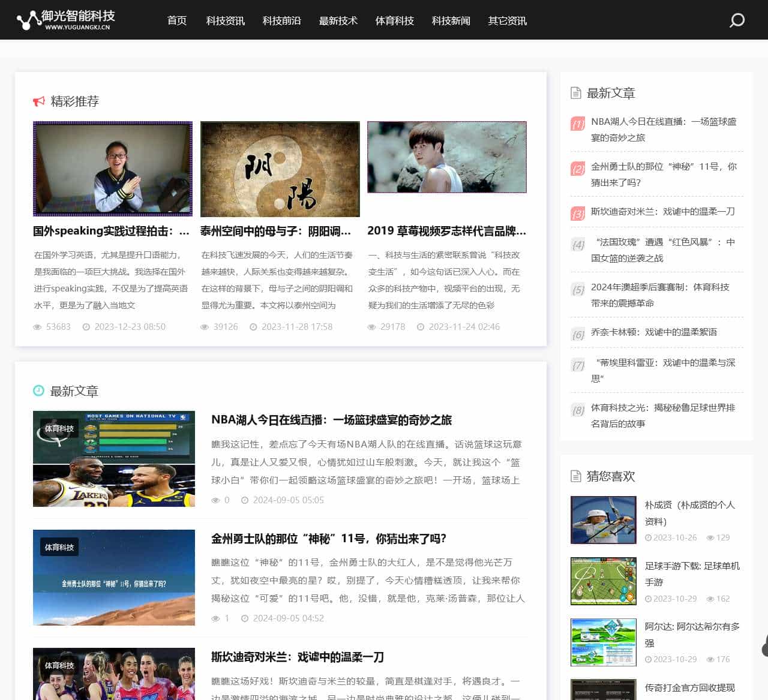
Task: Click the eye icon next to 39126 views
Action: pos(205,327)
